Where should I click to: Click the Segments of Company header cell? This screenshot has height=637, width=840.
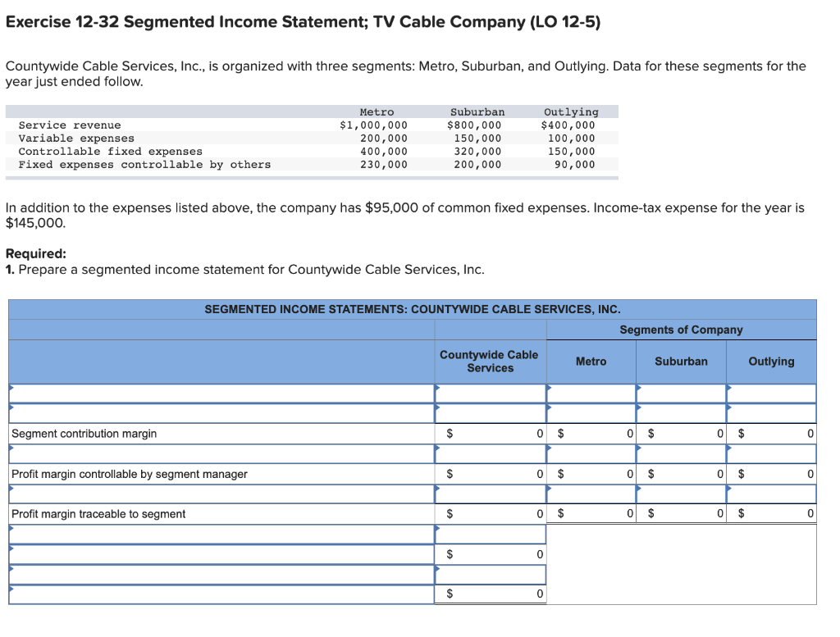point(682,330)
